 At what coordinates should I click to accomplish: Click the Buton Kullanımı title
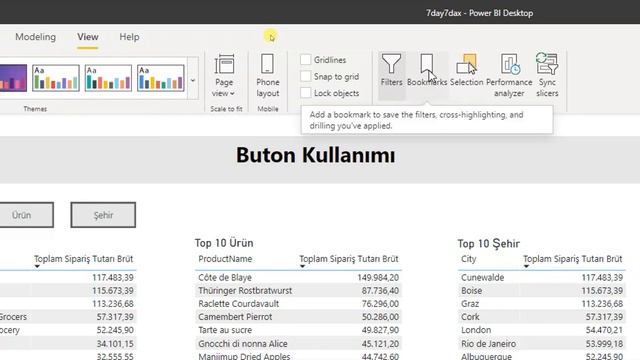point(316,156)
